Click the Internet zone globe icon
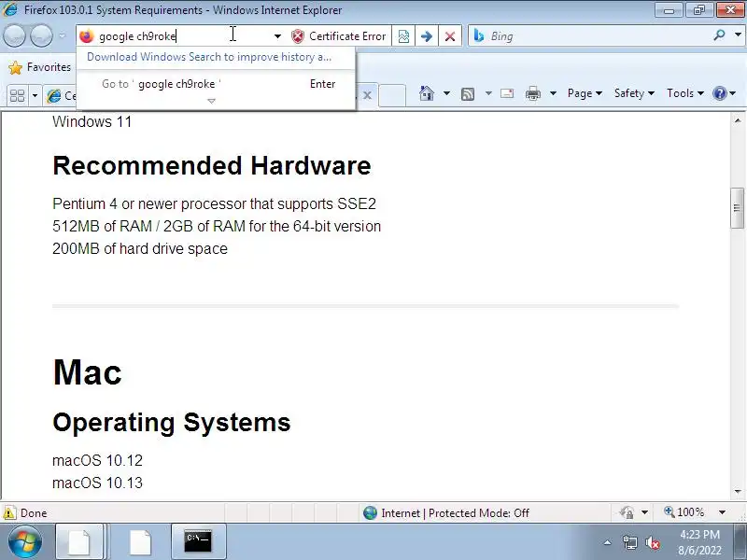747x560 pixels. pyautogui.click(x=370, y=512)
